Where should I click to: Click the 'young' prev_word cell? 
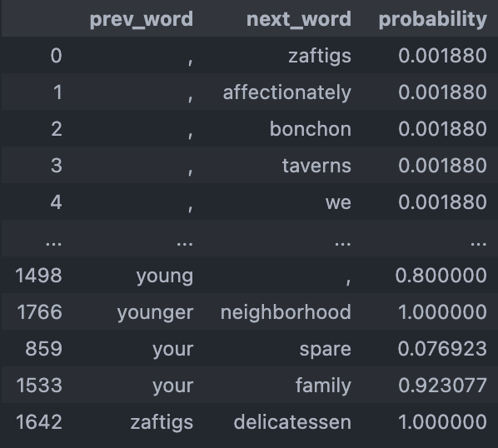[x=165, y=276]
